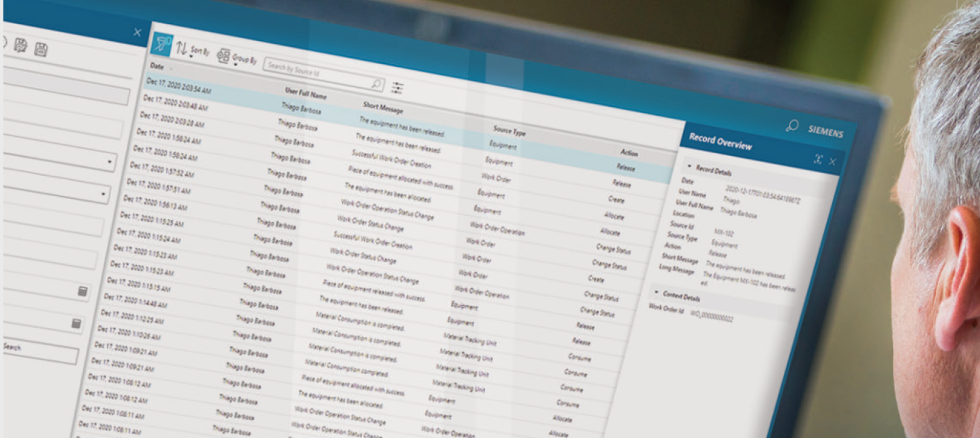Click the Date value 2020-12-17T01:03:54 in Record Details
Screen dimensions: 980x438
coord(762,193)
